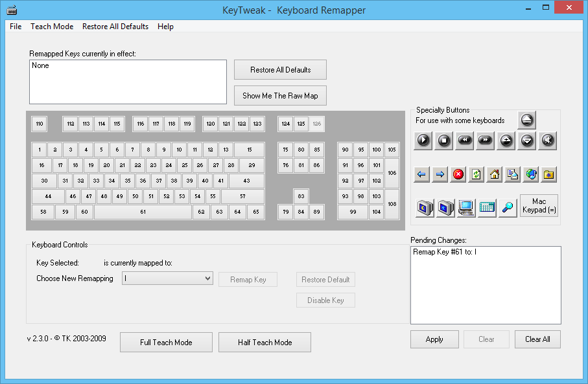This screenshot has width=588, height=384.
Task: Click the browser Home house icon
Action: pyautogui.click(x=495, y=174)
